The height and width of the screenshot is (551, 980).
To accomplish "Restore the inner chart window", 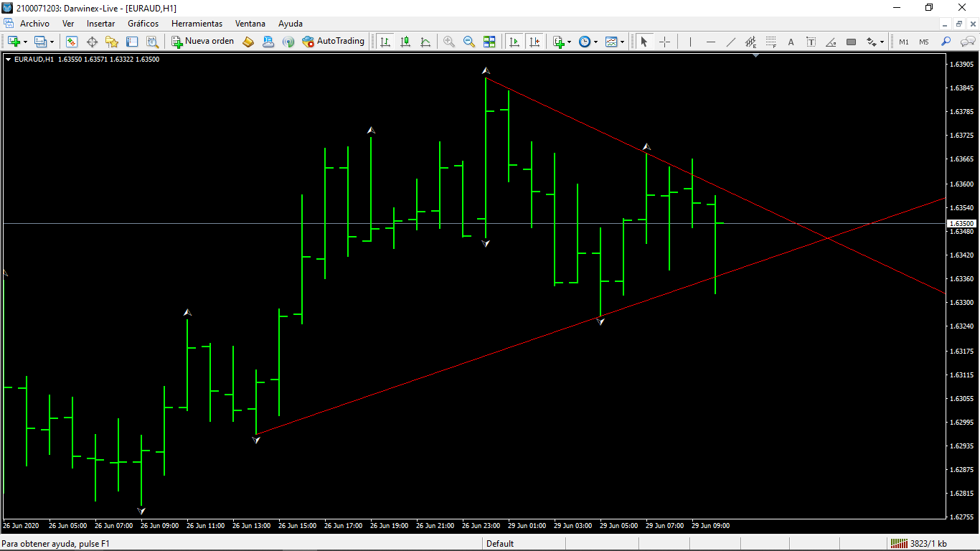I will tap(959, 24).
